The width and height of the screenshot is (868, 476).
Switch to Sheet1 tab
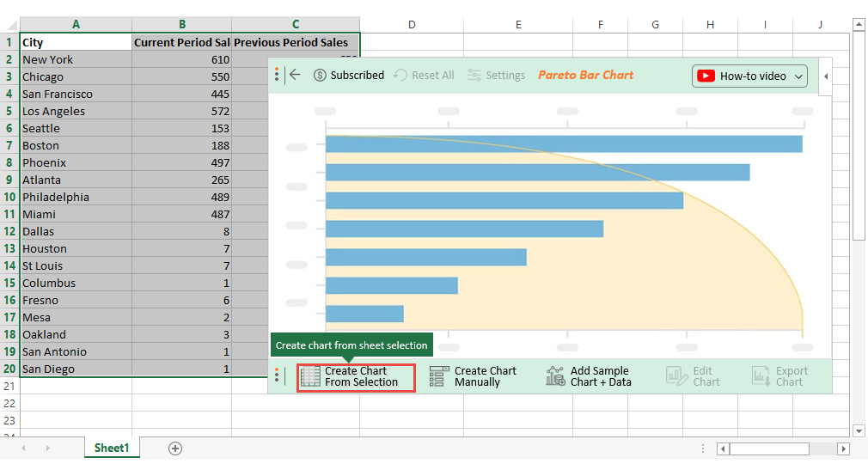tap(112, 448)
